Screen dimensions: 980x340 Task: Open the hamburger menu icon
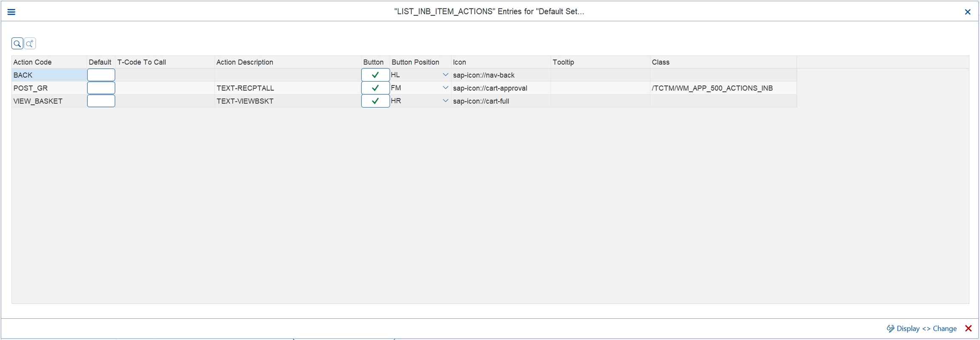click(11, 12)
